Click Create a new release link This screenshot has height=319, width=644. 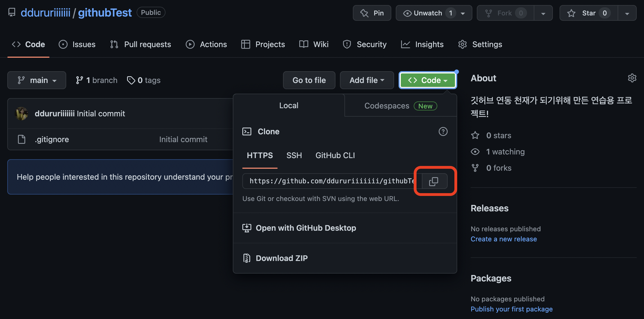click(503, 239)
